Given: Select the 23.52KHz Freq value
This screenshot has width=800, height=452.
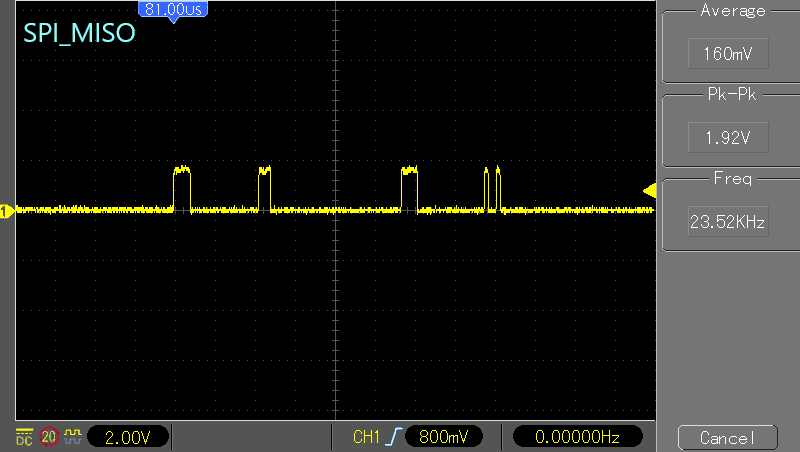Looking at the screenshot, I should (x=728, y=221).
